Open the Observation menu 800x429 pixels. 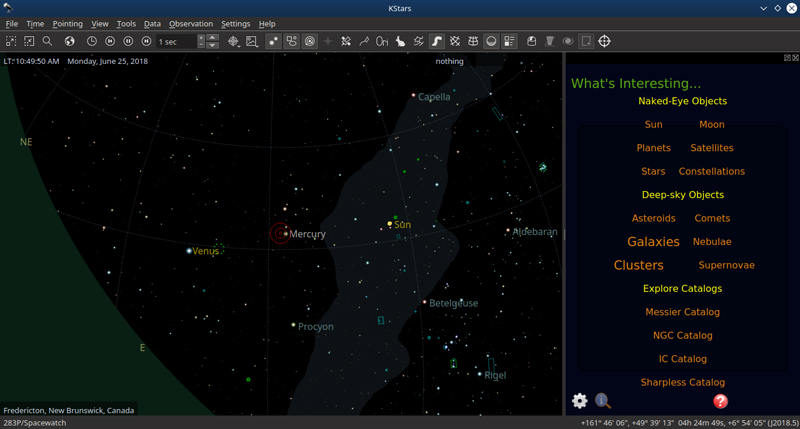click(191, 24)
